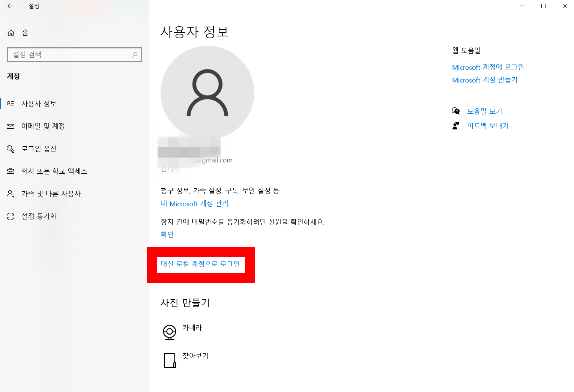This screenshot has width=574, height=392.
Task: Select the 로그인 옵션 key icon
Action: coord(11,149)
